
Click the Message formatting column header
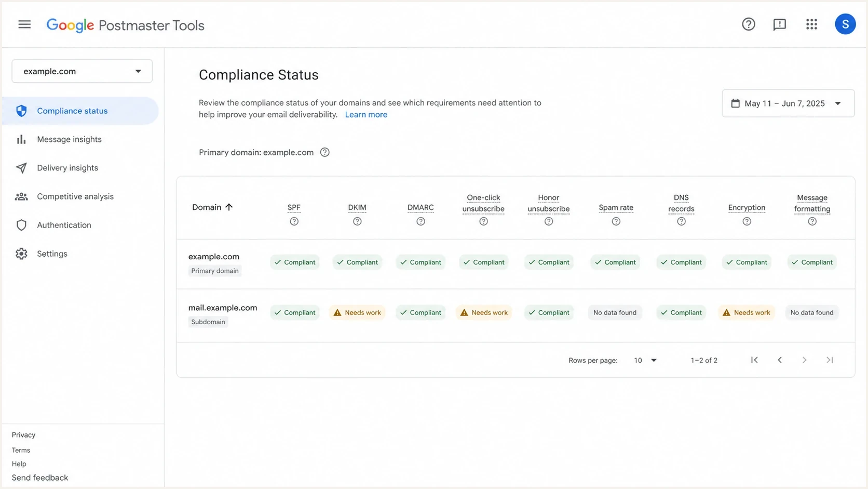point(812,203)
